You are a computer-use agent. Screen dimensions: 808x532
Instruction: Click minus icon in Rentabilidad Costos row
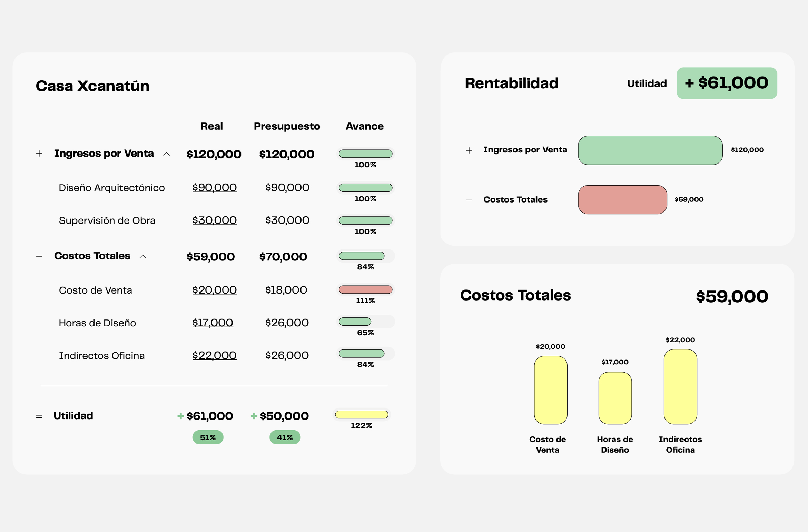tap(469, 200)
